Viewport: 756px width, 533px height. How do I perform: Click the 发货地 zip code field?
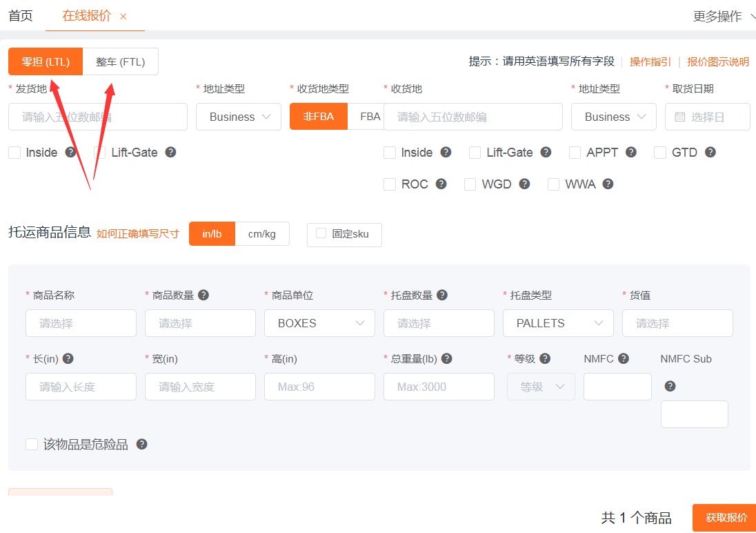[98, 117]
